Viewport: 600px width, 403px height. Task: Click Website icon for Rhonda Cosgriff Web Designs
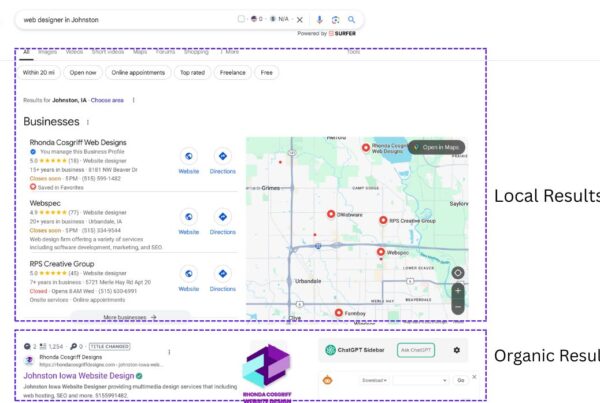189,160
